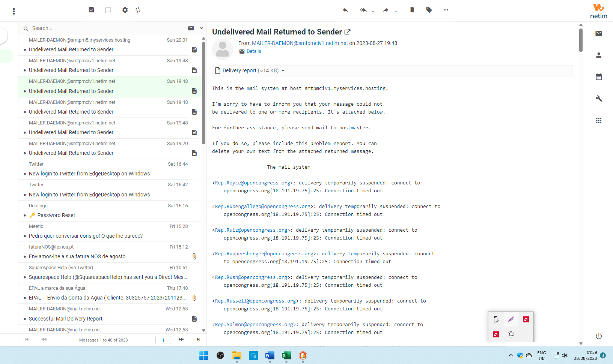The height and width of the screenshot is (364, 613).
Task: Open the fatura NOS de agosto message
Action: click(110, 252)
